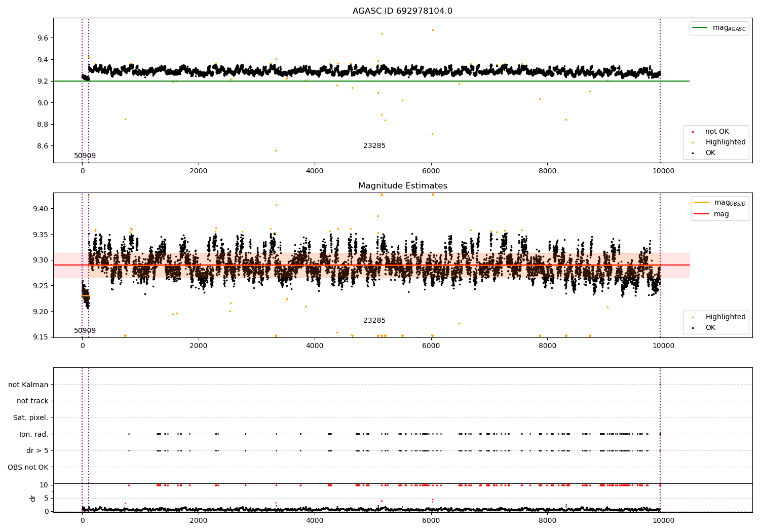Click the 'not Kalman' axis label
Screen dimensions: 760x532
pos(28,385)
